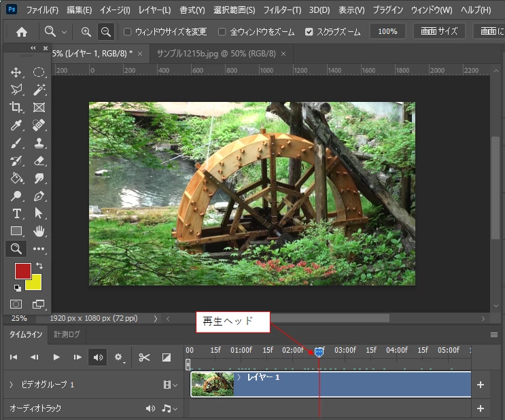Reset default foreground and background colors
The height and width of the screenshot is (420, 505).
(x=18, y=287)
